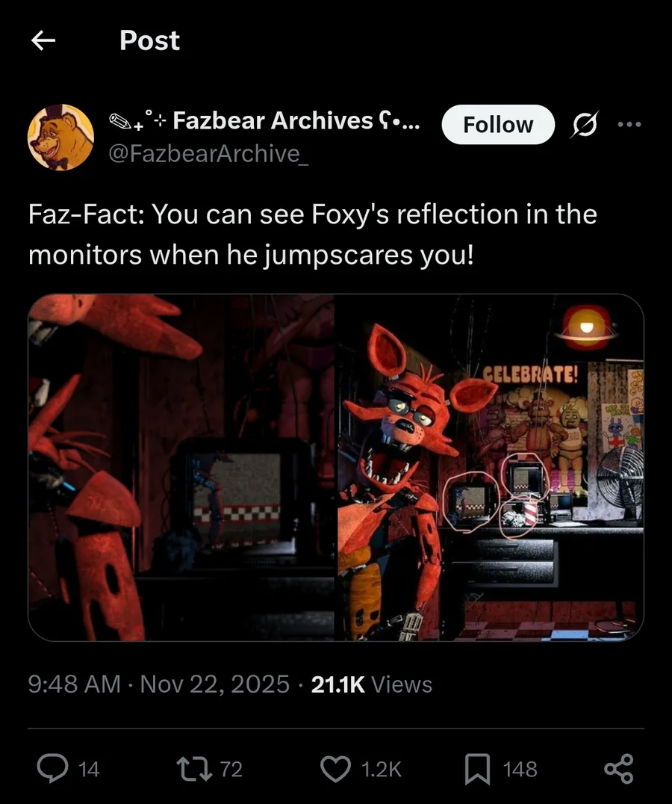Viewport: 672px width, 804px height.
Task: Tap the repost arrows icon
Action: pyautogui.click(x=194, y=769)
